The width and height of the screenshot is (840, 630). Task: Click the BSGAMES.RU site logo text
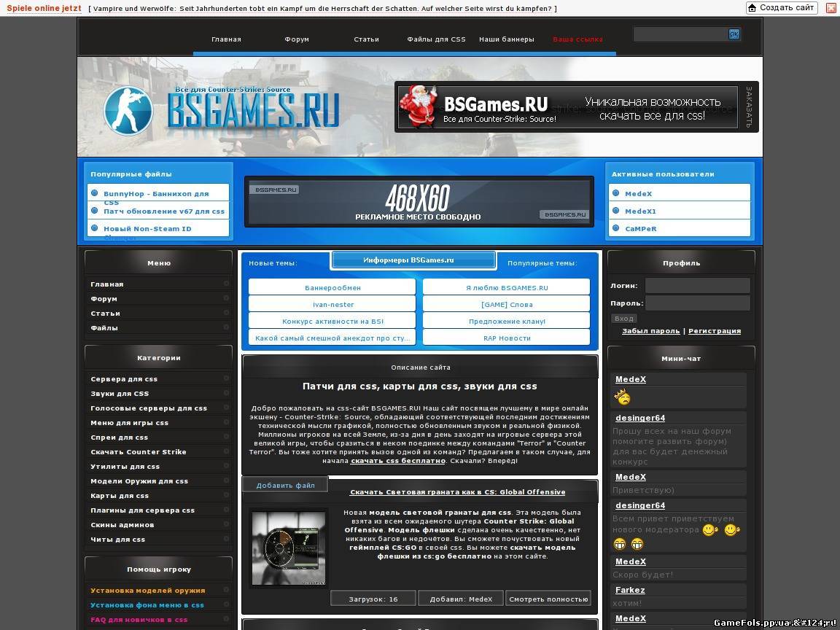253,110
